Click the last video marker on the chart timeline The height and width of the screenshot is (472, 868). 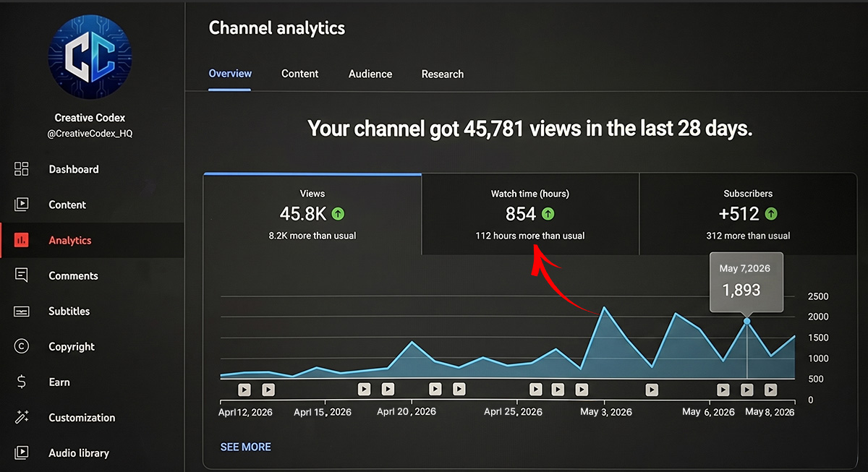coord(771,390)
